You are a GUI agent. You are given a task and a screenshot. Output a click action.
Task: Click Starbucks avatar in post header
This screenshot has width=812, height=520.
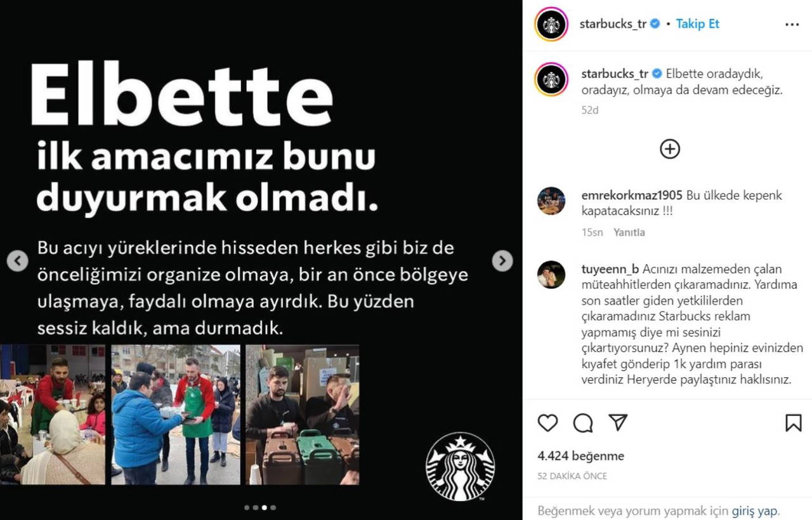point(551,25)
